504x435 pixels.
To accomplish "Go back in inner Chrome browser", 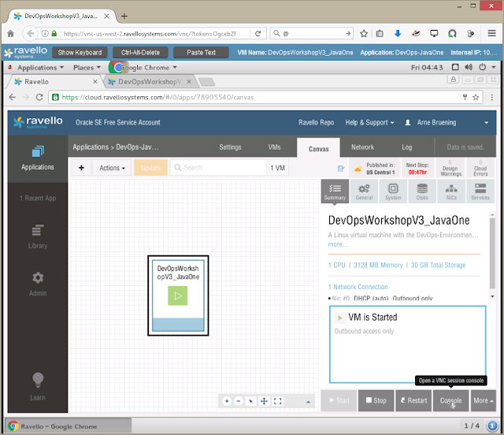I will point(13,97).
